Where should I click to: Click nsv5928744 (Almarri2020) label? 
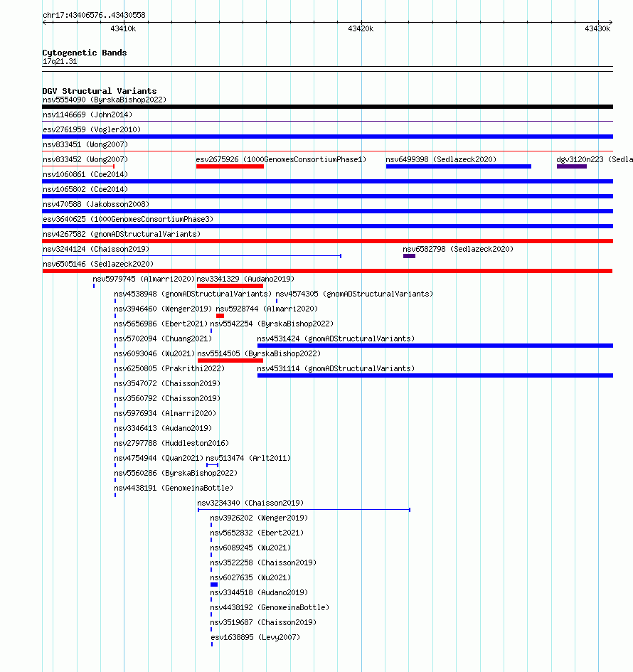click(267, 309)
